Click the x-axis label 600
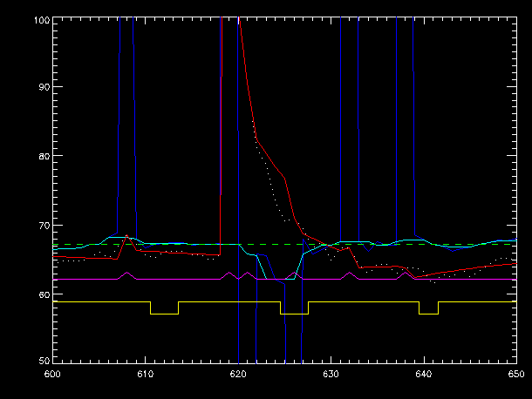This screenshot has width=532, height=399. click(52, 374)
